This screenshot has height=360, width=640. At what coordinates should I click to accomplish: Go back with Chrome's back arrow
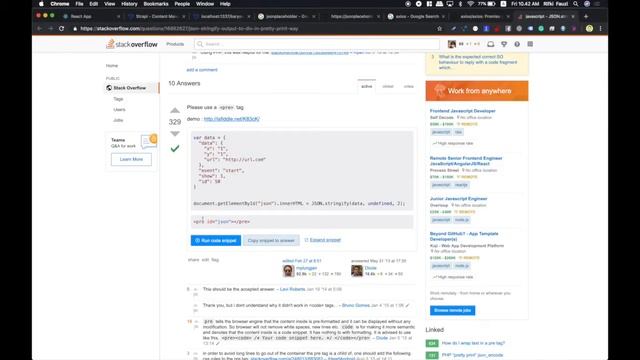[x=39, y=29]
